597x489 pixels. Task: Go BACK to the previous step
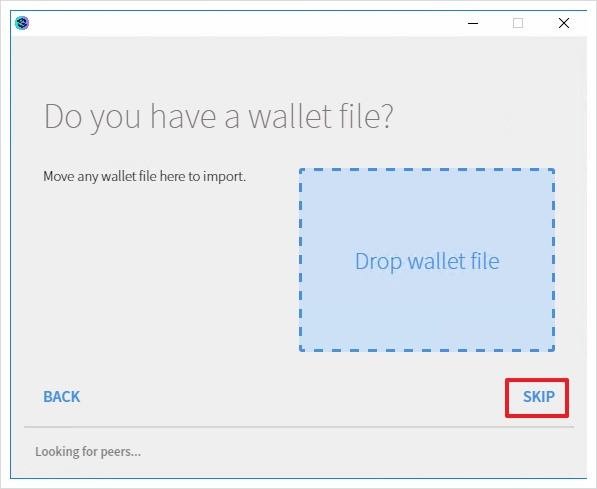pyautogui.click(x=62, y=397)
